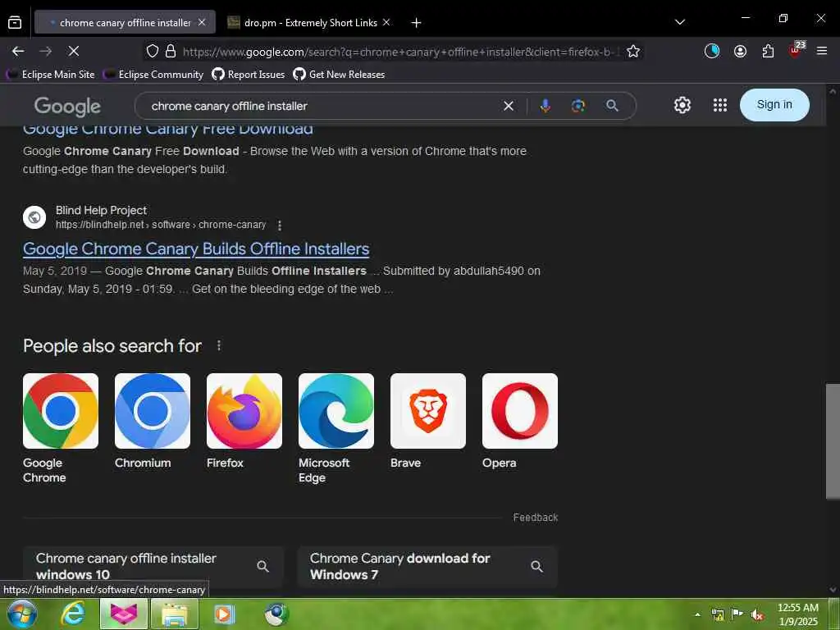The width and height of the screenshot is (840, 630).
Task: Clear the Google search box text
Action: click(509, 106)
